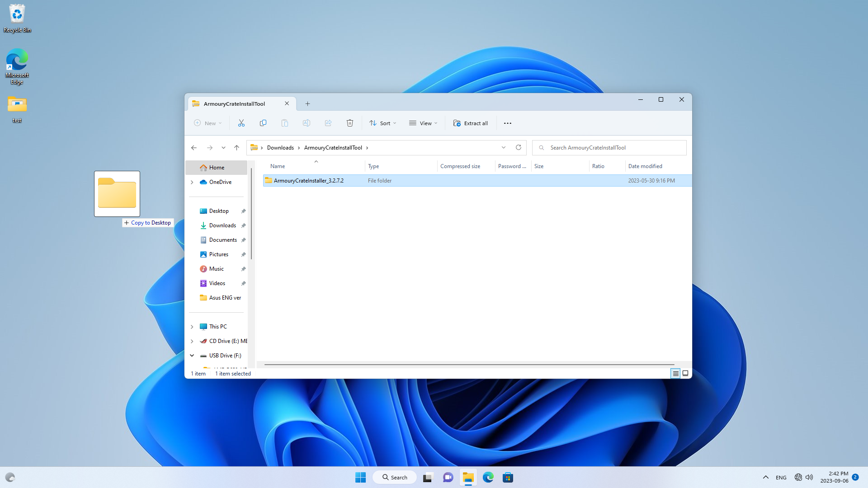868x488 pixels.
Task: Click the Navigate back arrow
Action: tap(194, 147)
